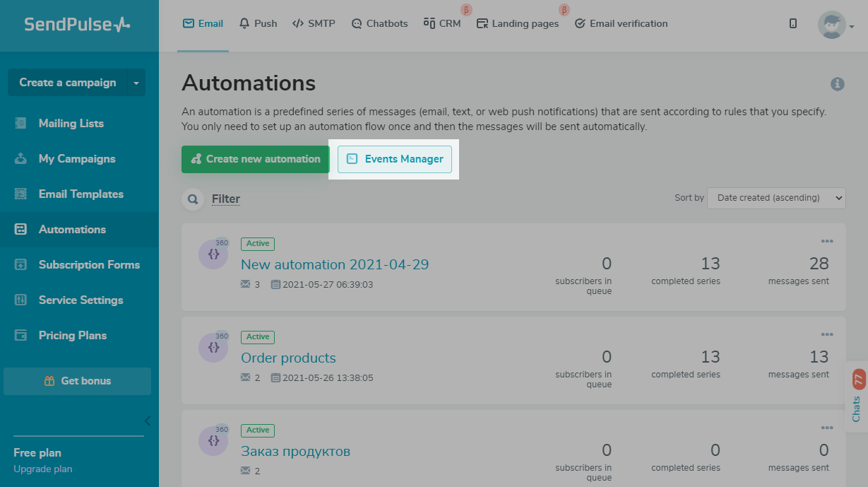Viewport: 868px width, 487px height.
Task: Click the Free plan label
Action: [37, 453]
